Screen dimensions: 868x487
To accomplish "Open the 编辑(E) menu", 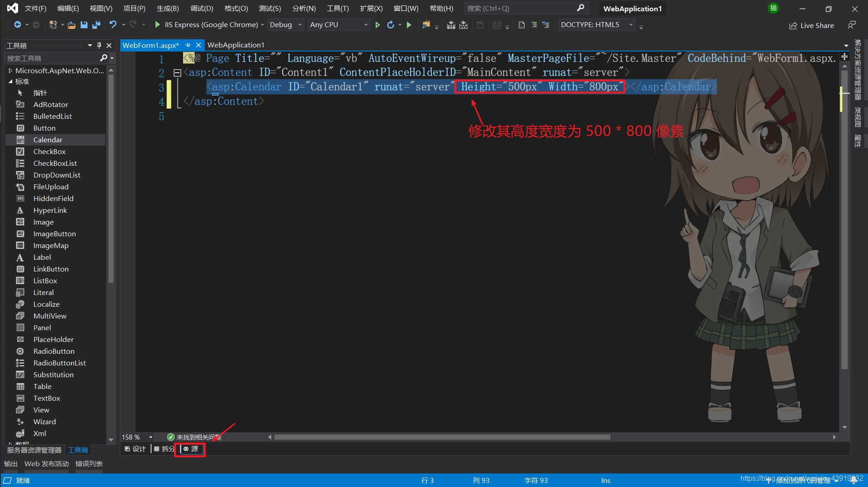I will point(68,9).
